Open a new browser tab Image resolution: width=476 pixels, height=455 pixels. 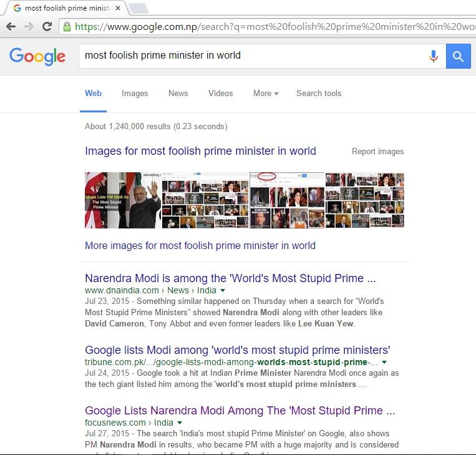tap(138, 8)
